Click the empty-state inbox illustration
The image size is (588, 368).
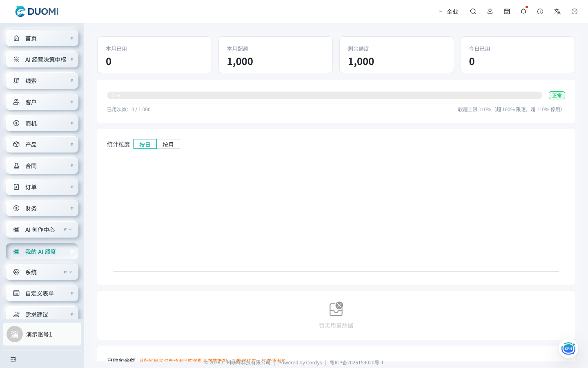click(336, 309)
